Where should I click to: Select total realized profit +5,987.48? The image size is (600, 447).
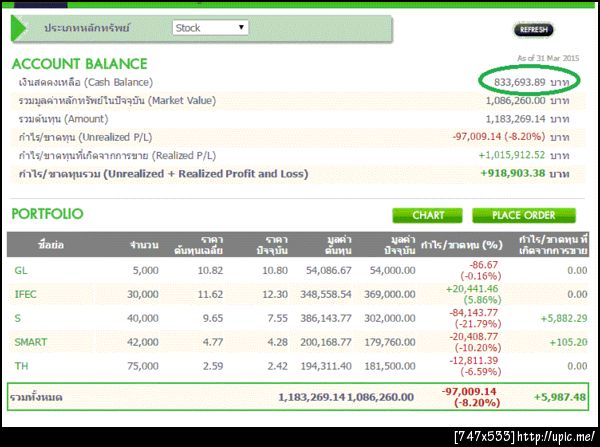[560, 397]
